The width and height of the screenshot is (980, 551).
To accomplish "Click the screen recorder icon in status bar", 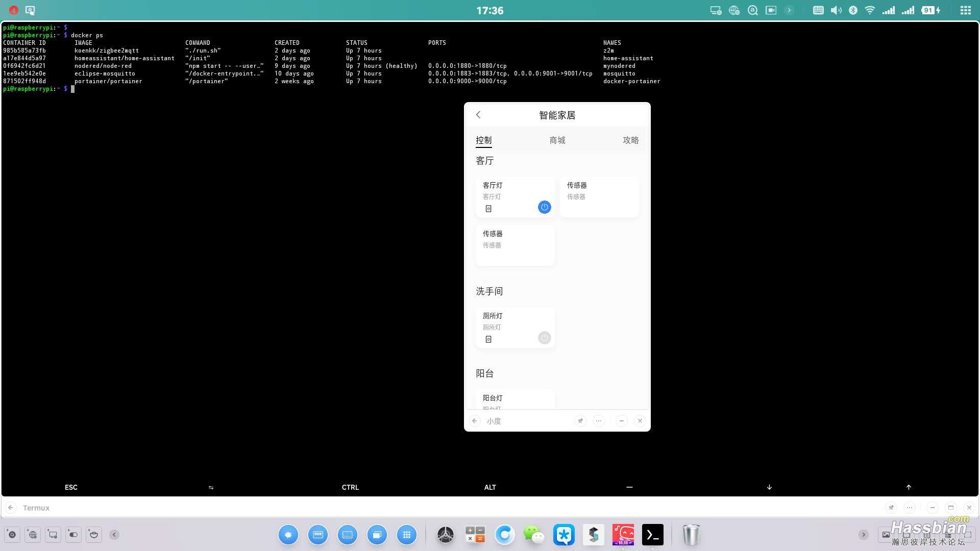I will tap(771, 10).
